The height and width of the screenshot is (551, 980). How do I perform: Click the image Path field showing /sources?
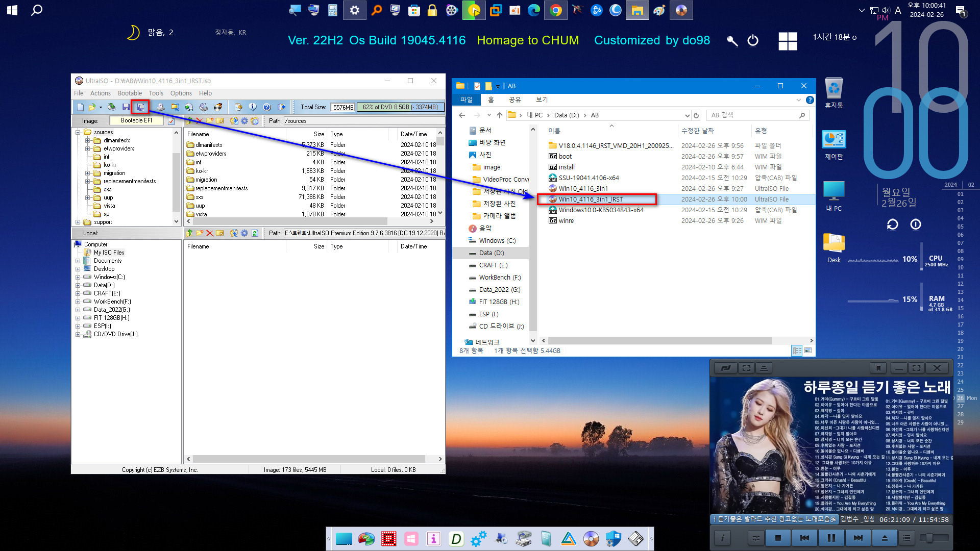364,121
